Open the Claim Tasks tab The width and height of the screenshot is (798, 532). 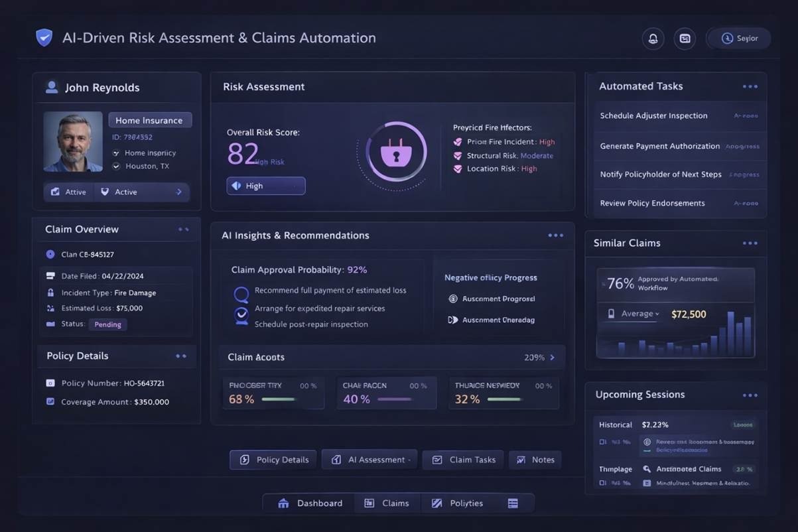coord(463,460)
